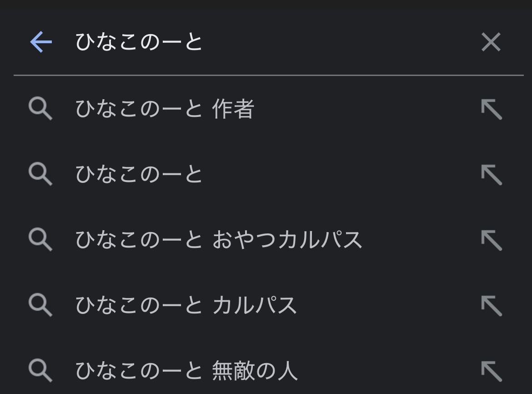Viewport: 532px width, 394px height.
Task: Click the word おやつカルパス in suggestion
Action: (x=287, y=240)
